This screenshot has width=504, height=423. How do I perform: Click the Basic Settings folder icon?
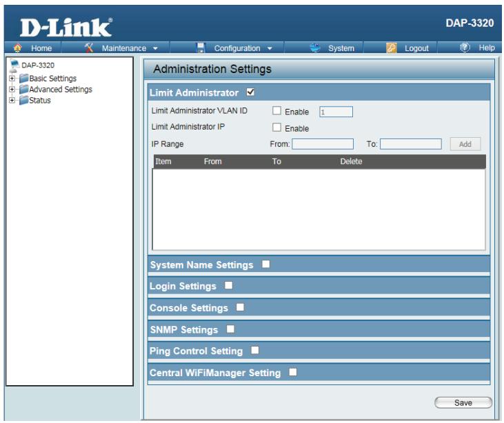(23, 79)
